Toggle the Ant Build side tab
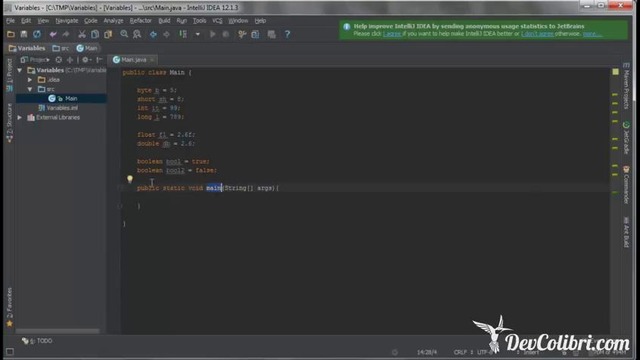This screenshot has height=360, width=640. 627,231
